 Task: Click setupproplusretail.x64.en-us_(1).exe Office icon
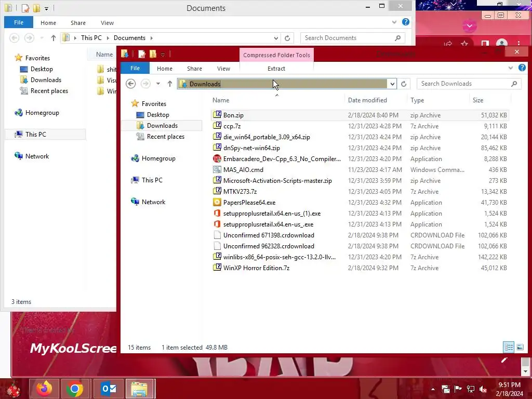(x=217, y=213)
